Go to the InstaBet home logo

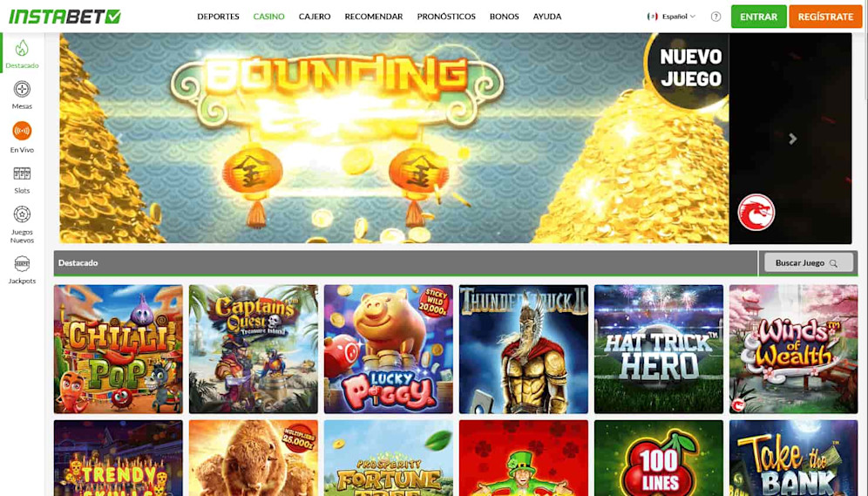[64, 17]
